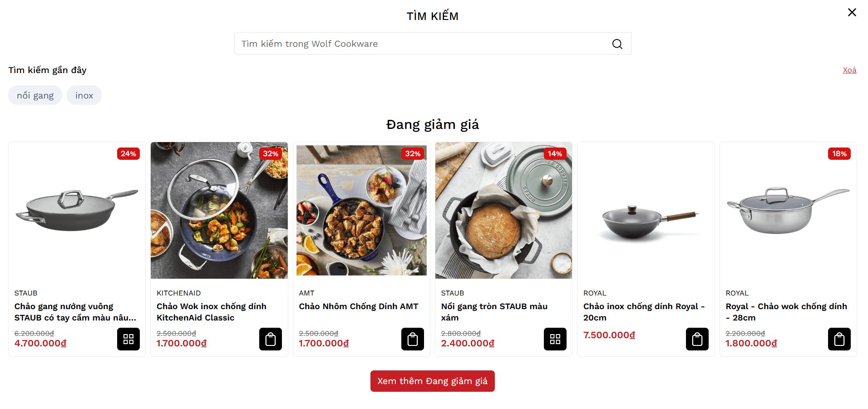
Task: Add Royal 28cm wok to cart
Action: (x=839, y=339)
